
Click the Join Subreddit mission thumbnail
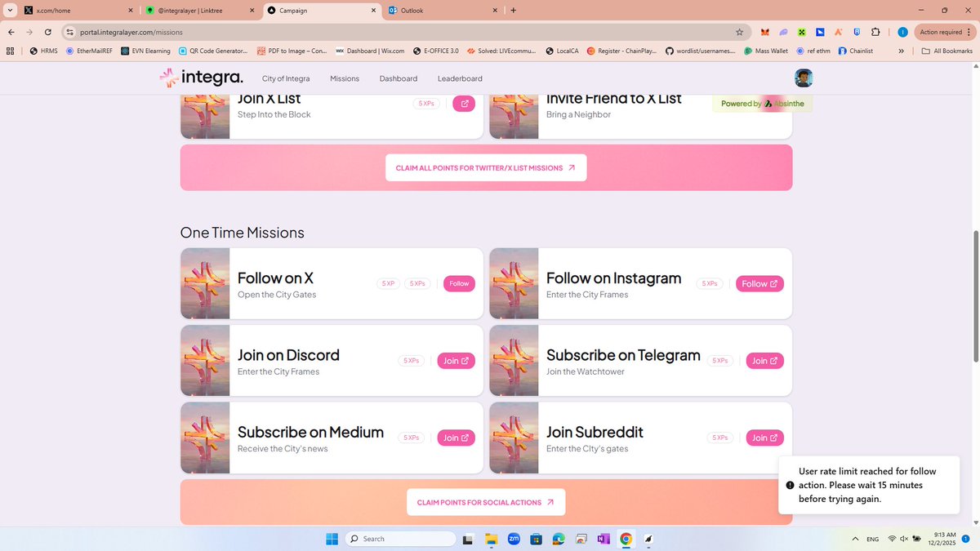click(514, 438)
